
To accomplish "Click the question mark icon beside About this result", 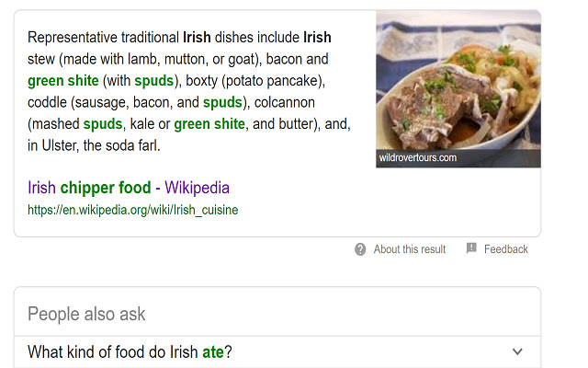I will tap(360, 249).
